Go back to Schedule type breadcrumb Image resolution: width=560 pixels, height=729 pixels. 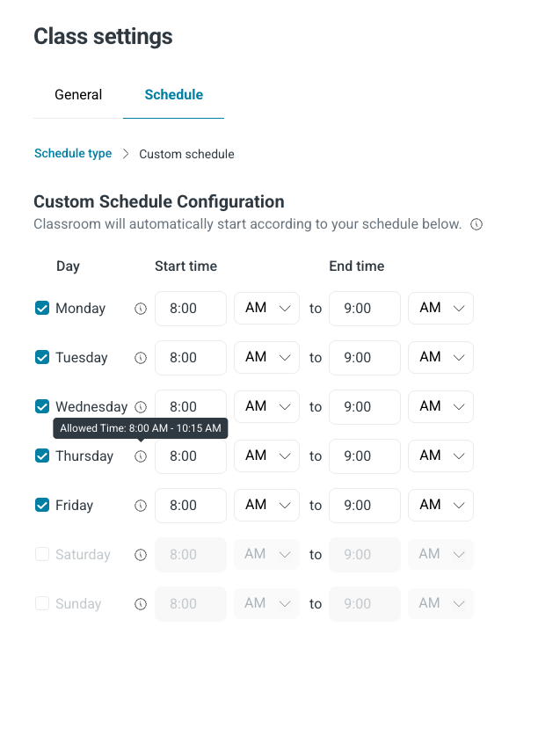[x=73, y=153]
